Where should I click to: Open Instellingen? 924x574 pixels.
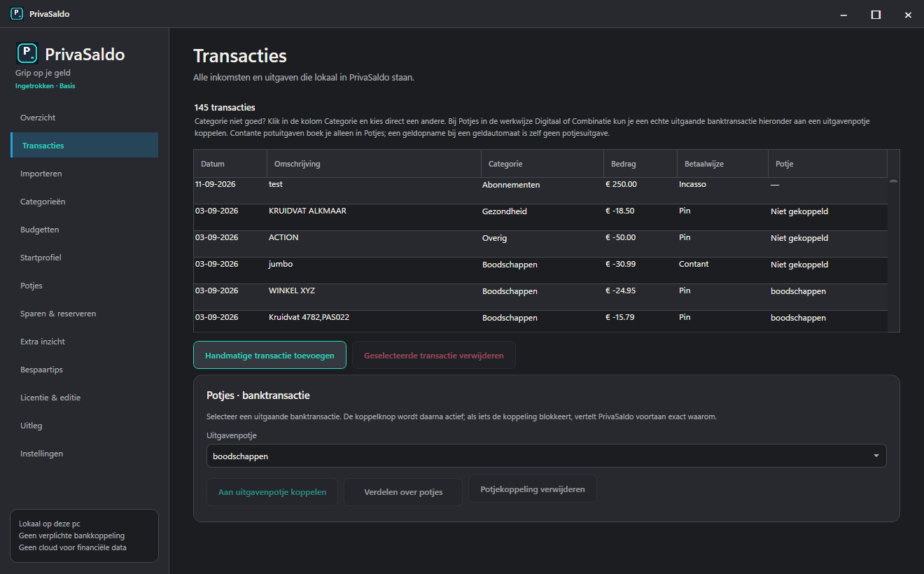click(84, 454)
